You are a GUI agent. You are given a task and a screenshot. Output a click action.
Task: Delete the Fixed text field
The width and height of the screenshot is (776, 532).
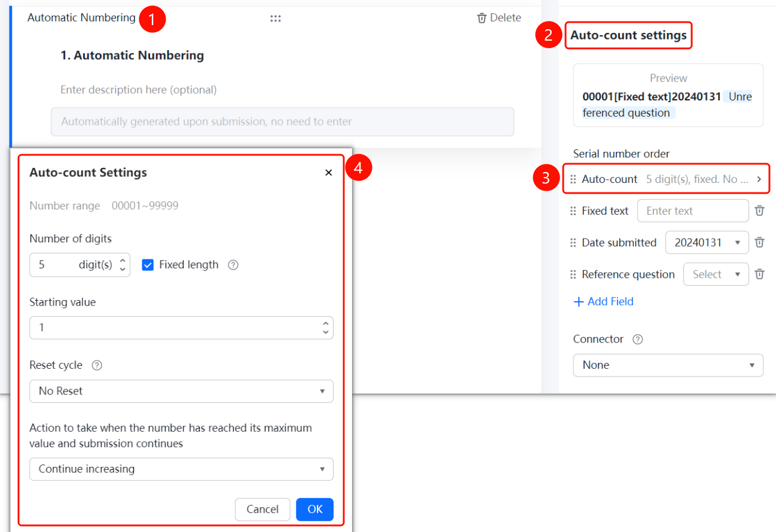[759, 210]
